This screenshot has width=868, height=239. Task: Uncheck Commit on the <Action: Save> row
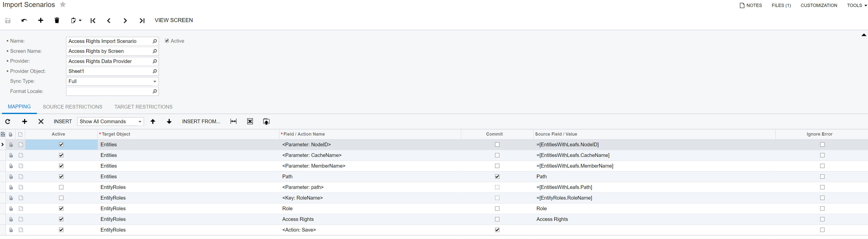click(x=497, y=230)
